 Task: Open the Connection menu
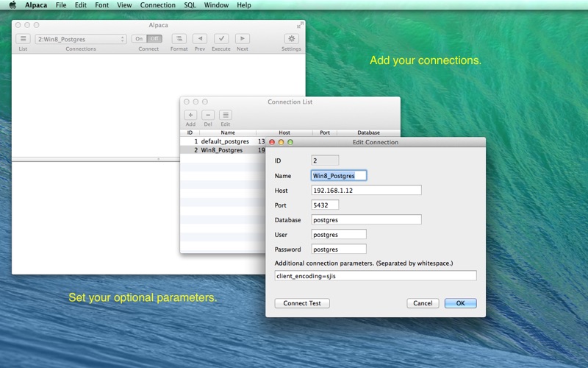tap(157, 5)
